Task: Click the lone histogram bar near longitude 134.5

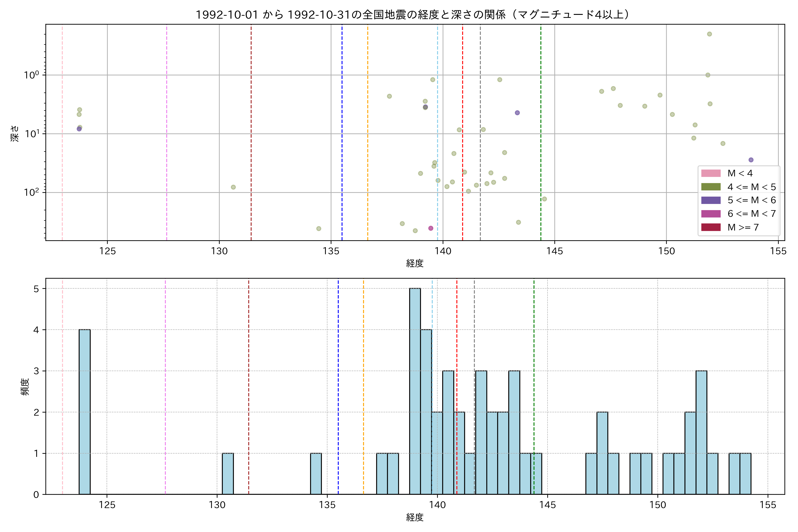Action: point(316,474)
